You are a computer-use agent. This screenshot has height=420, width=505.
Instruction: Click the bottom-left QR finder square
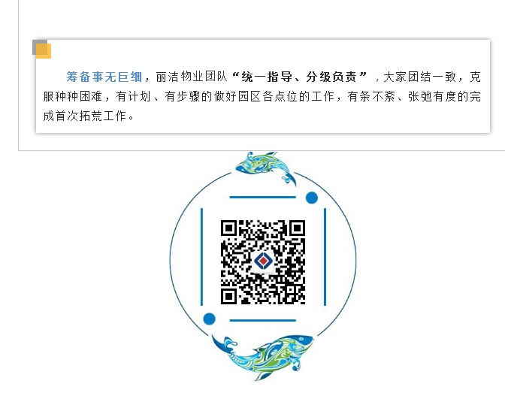(228, 296)
